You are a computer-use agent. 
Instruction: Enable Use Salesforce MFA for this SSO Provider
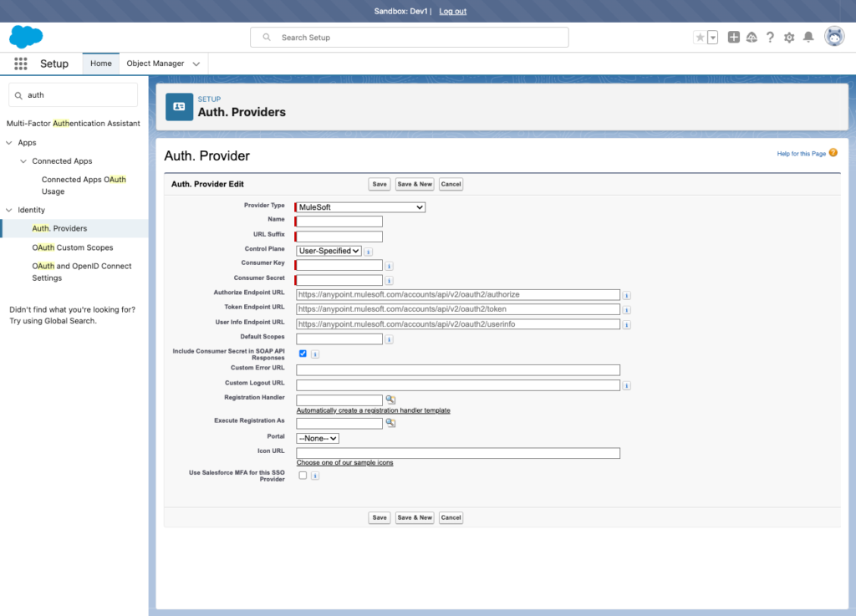pyautogui.click(x=303, y=476)
